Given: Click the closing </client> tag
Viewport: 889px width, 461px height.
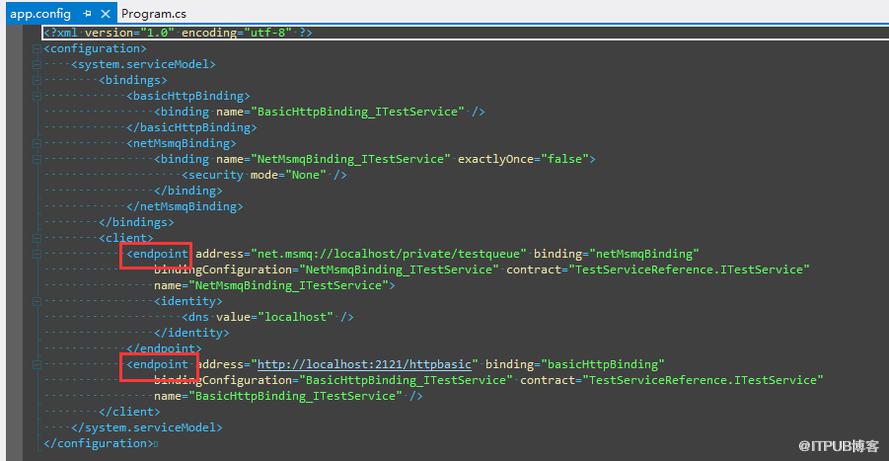Looking at the screenshot, I should pyautogui.click(x=130, y=412).
